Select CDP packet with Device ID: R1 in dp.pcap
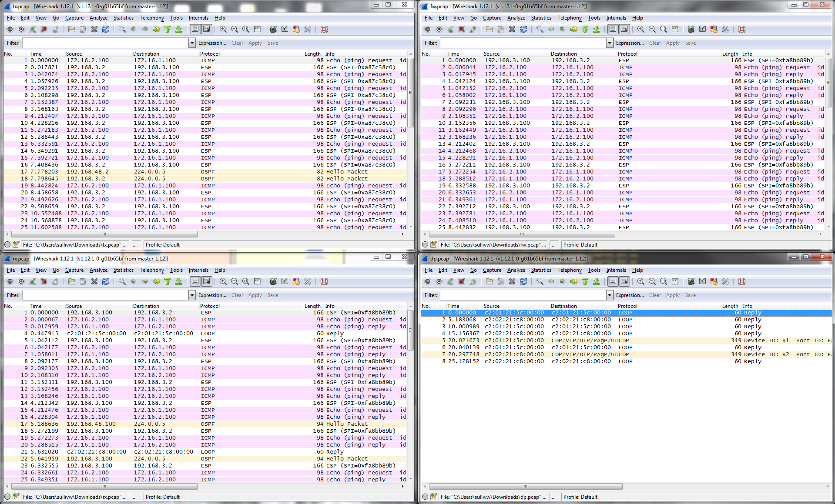835x504 pixels. pyautogui.click(x=626, y=340)
